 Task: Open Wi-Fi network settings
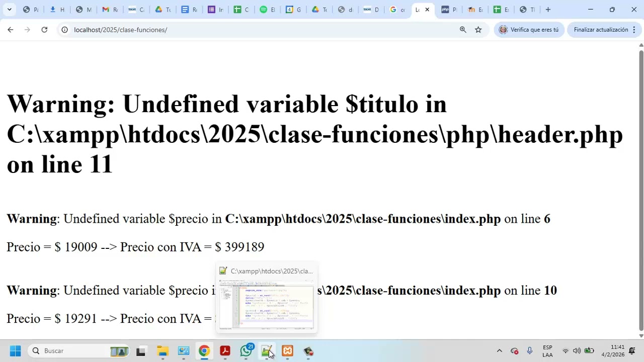pos(566,351)
